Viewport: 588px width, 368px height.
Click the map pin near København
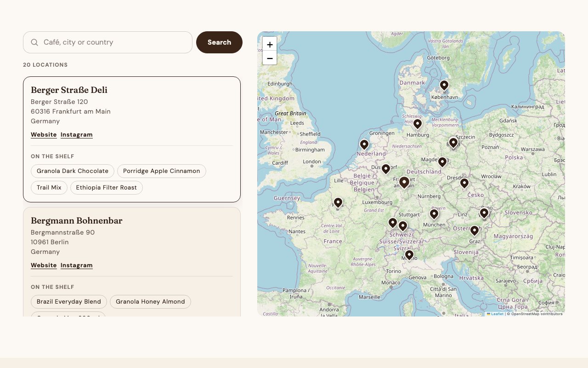click(444, 86)
